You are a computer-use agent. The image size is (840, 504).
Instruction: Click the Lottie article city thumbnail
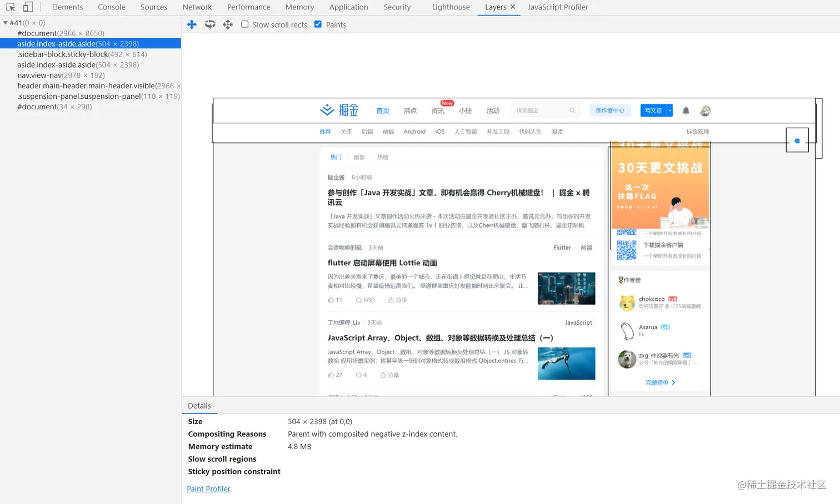(x=566, y=288)
